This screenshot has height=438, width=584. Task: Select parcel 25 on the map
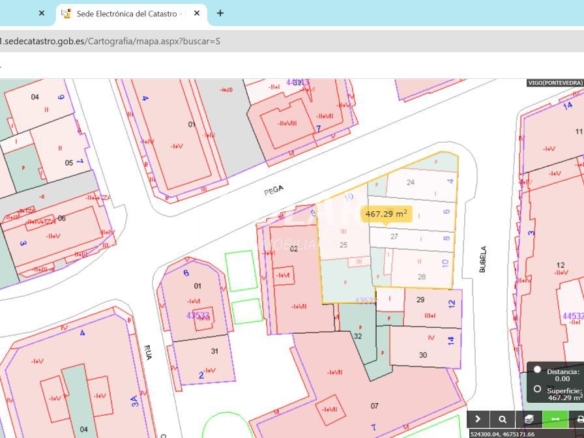(x=343, y=245)
